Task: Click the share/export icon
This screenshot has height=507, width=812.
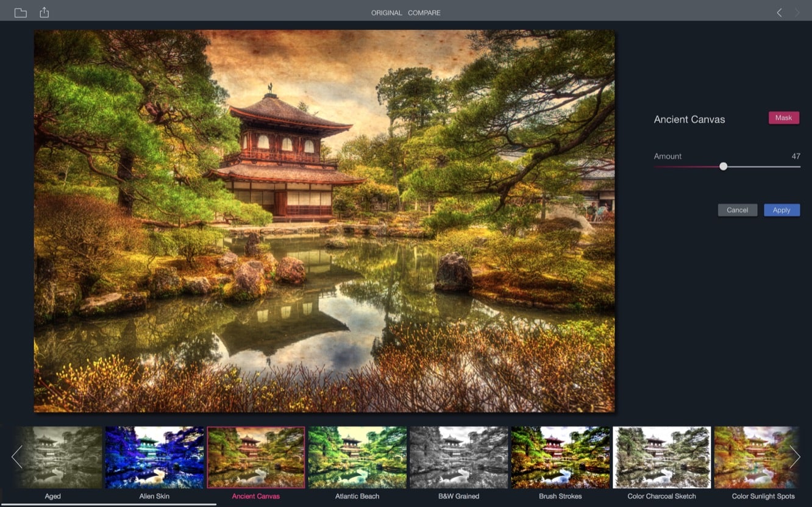Action: click(44, 13)
